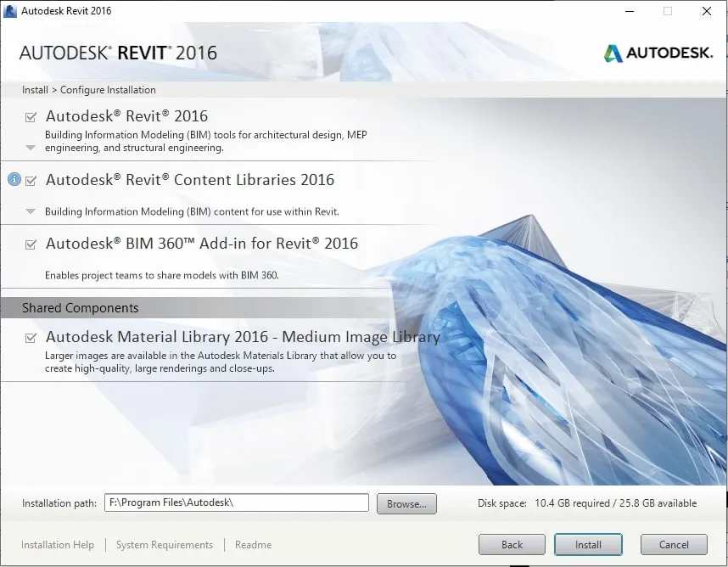The width and height of the screenshot is (728, 567).
Task: Click the info icon beside Content Libraries
Action: click(x=14, y=179)
